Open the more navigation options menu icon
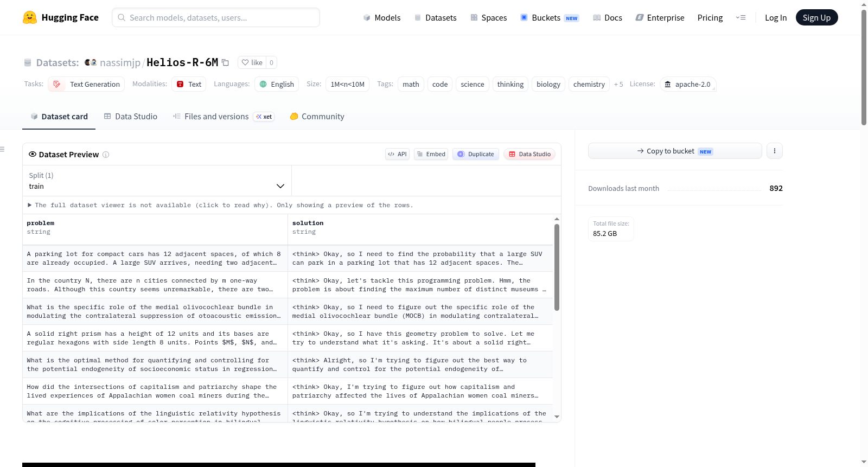 [x=741, y=17]
